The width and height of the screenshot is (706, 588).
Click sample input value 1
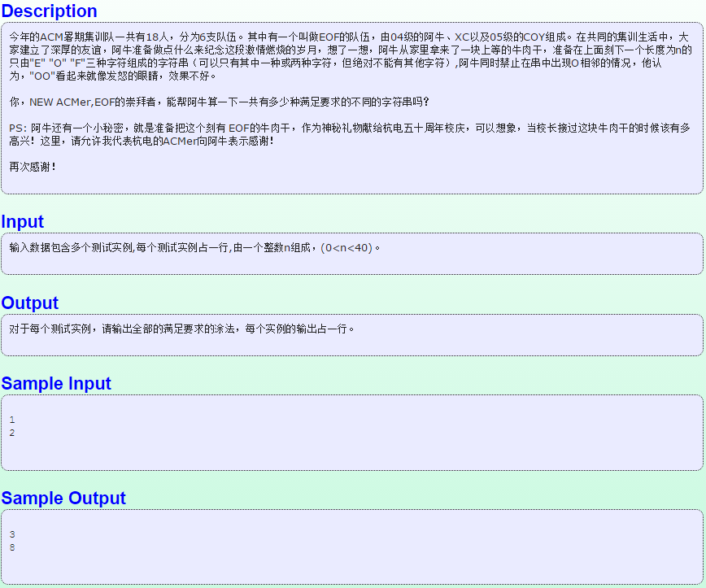pyautogui.click(x=12, y=420)
